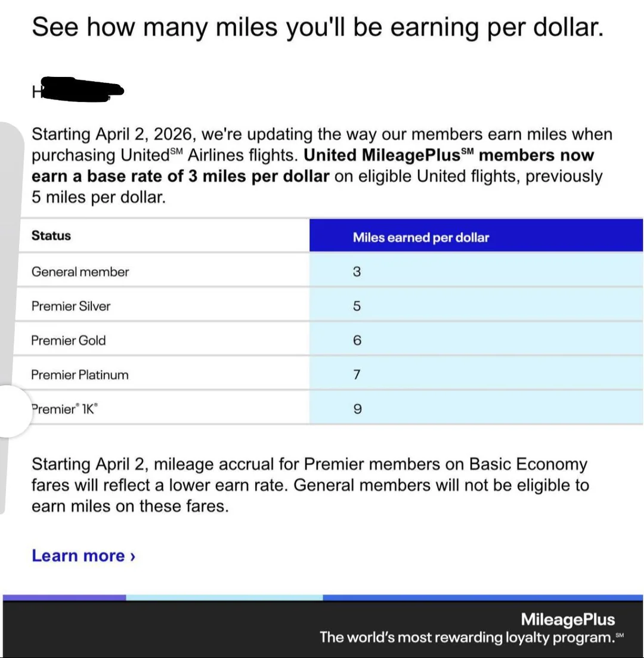Click the Premier 1K row label
This screenshot has height=658, width=644.
[x=63, y=409]
